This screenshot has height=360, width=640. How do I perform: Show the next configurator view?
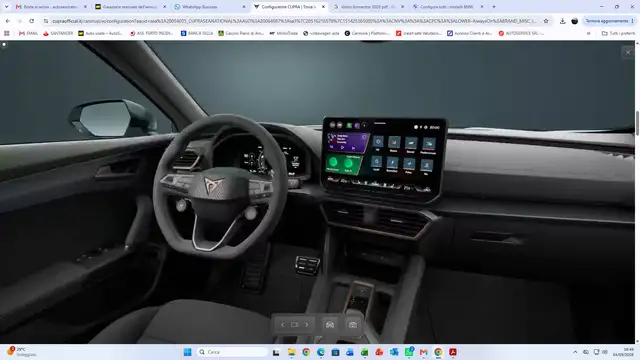[307, 325]
